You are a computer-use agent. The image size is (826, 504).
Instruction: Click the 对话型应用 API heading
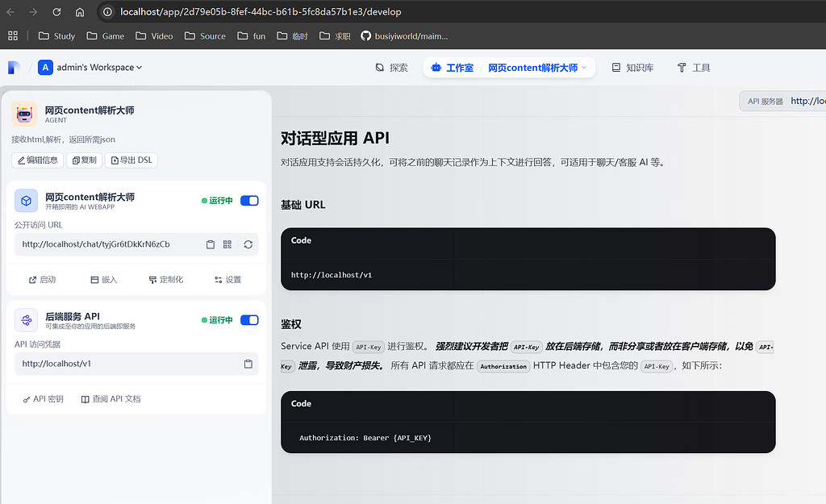tap(335, 138)
